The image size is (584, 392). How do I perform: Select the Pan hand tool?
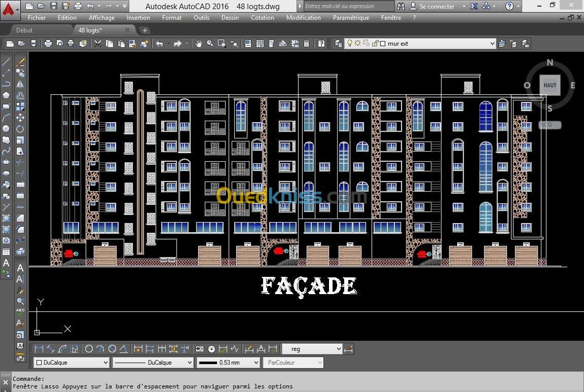pyautogui.click(x=199, y=44)
